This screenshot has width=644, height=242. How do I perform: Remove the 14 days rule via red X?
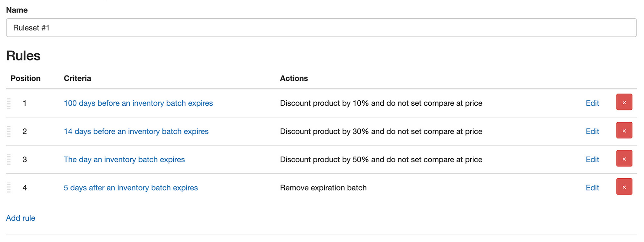click(624, 130)
